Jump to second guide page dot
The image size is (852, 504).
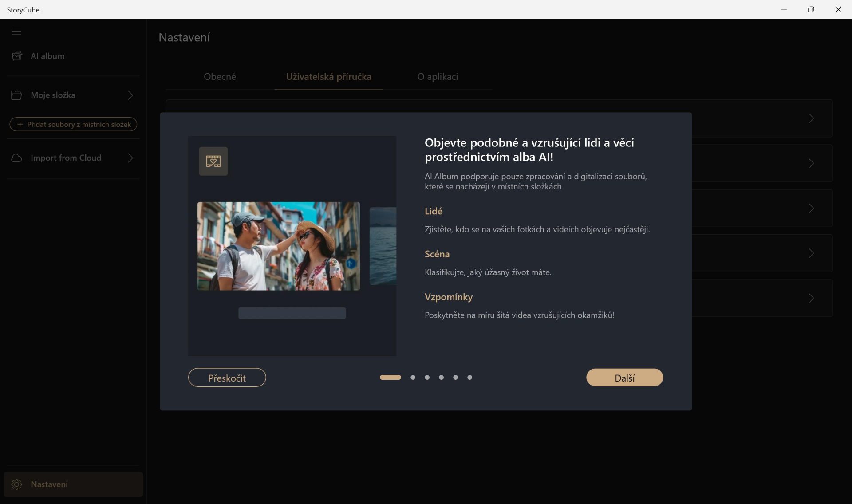point(413,378)
